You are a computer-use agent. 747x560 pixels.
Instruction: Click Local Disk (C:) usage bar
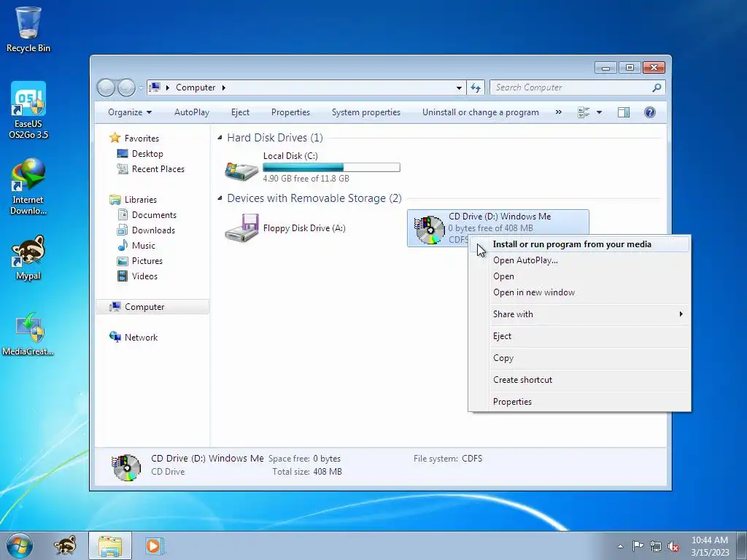coord(331,167)
